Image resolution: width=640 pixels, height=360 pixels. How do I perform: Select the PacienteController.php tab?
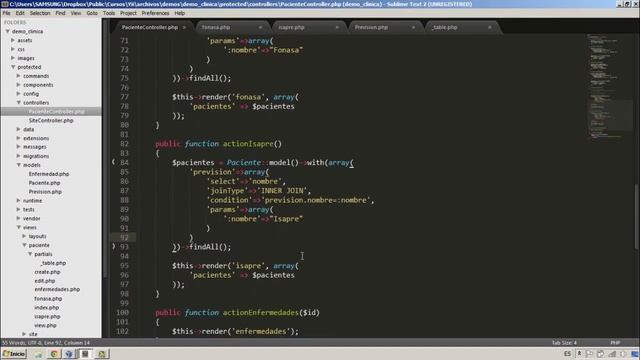[149, 27]
